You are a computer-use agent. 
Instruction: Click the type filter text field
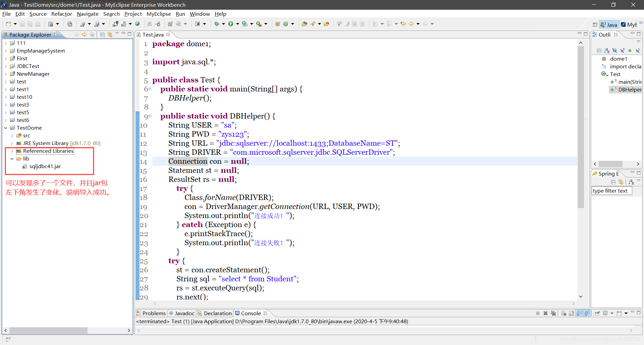point(611,191)
